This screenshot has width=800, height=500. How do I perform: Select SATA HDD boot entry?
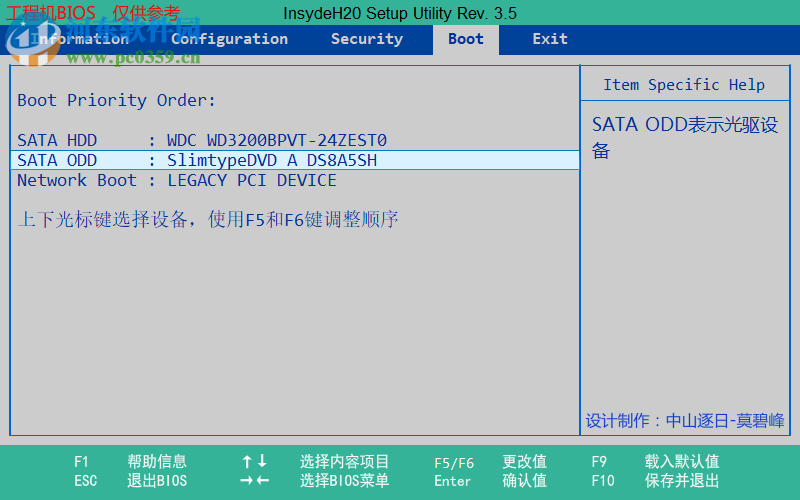pos(295,140)
